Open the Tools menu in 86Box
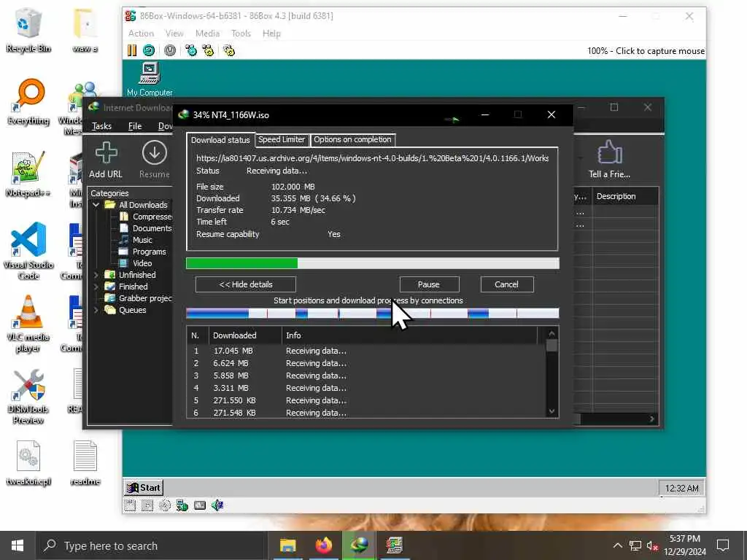The image size is (747, 560). [x=241, y=34]
